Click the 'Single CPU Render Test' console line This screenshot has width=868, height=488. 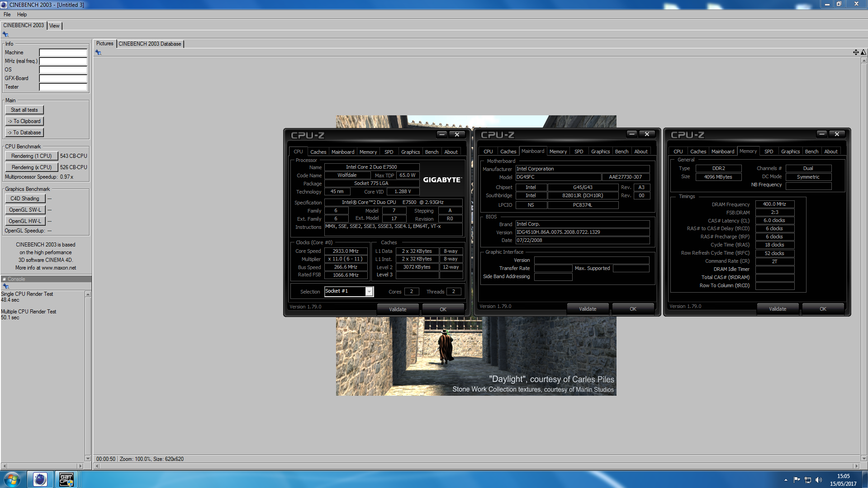[27, 294]
